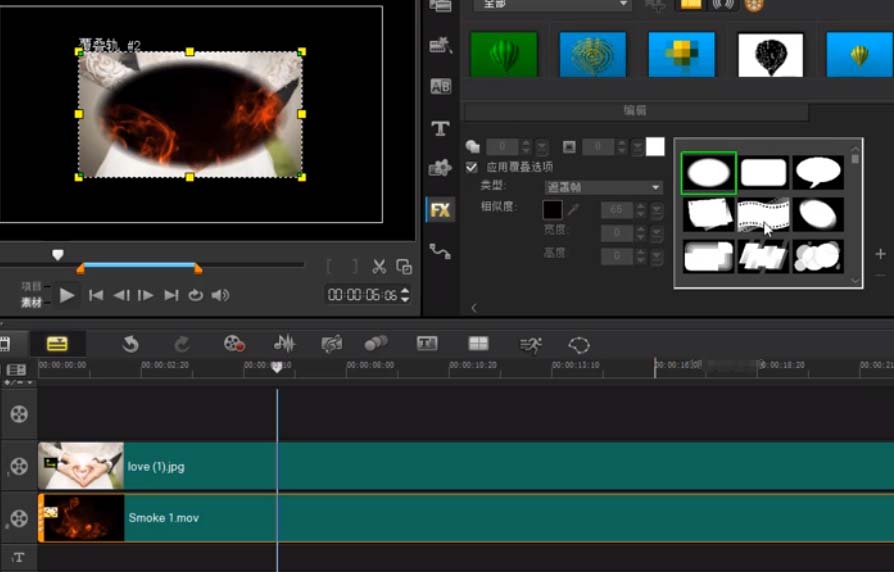
Task: Click the eyedropper next to similarity color
Action: 573,210
